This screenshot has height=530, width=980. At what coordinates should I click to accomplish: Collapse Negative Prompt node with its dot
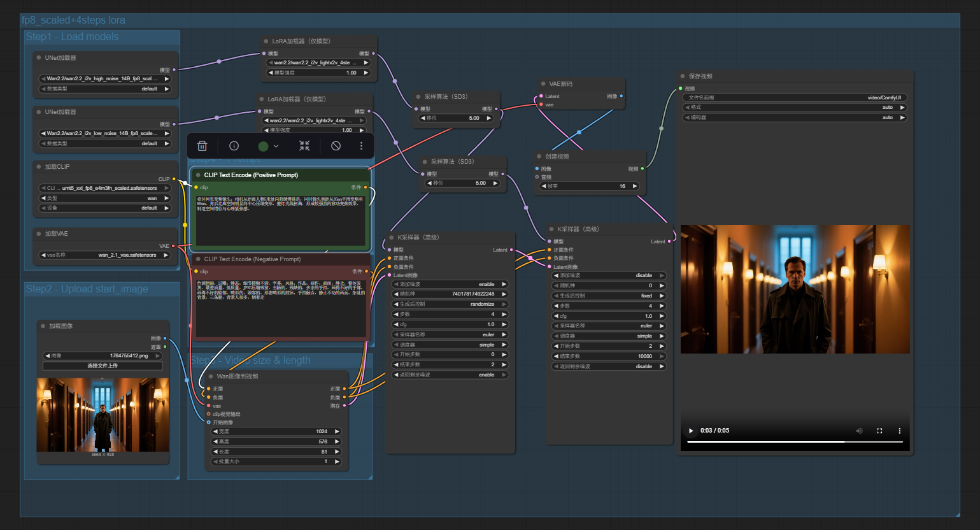[x=198, y=259]
